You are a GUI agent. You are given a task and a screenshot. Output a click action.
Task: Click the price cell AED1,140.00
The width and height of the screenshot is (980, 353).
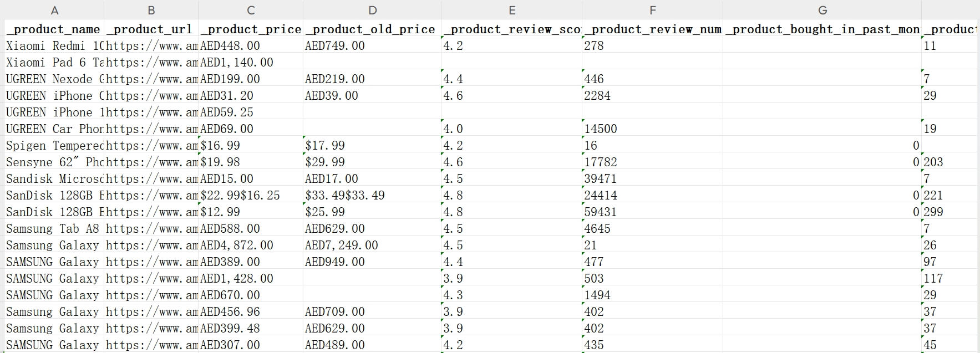(251, 62)
